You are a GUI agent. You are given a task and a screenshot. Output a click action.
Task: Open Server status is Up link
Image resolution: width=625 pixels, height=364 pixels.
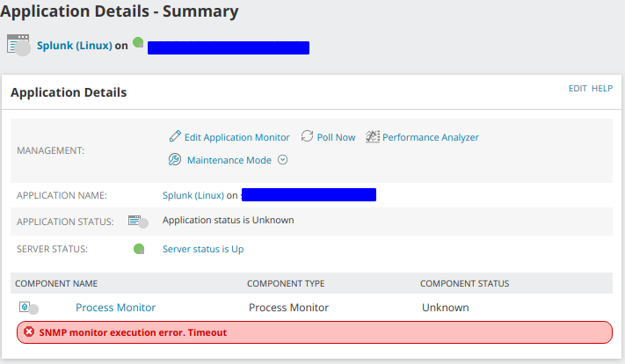click(x=203, y=249)
